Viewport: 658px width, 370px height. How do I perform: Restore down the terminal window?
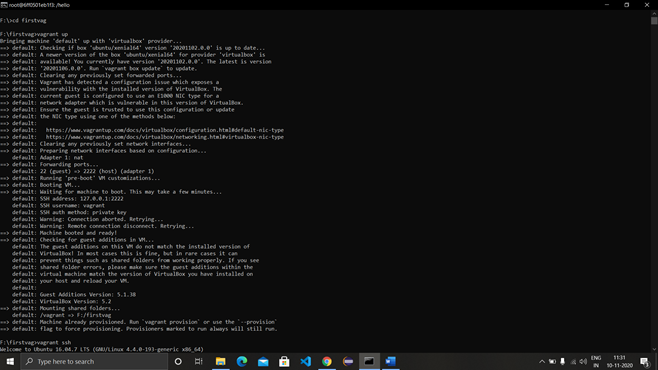627,5
